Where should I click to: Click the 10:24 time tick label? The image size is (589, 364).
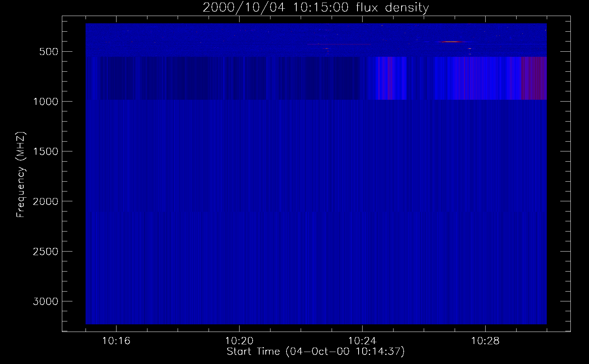362,341
